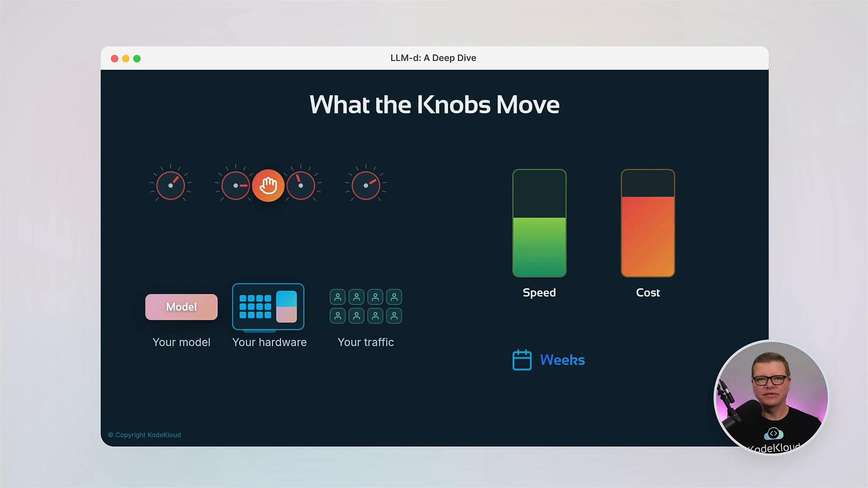Click the "Weeks" text
Viewport: 868px width, 488px height.
562,360
